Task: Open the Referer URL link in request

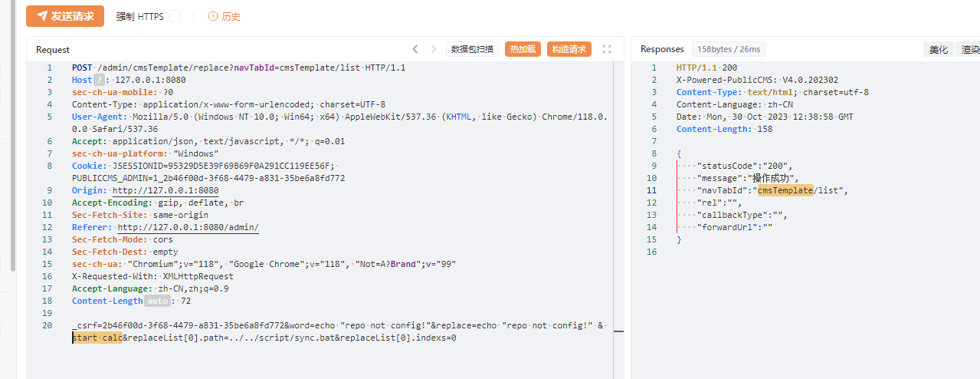Action: (x=188, y=227)
